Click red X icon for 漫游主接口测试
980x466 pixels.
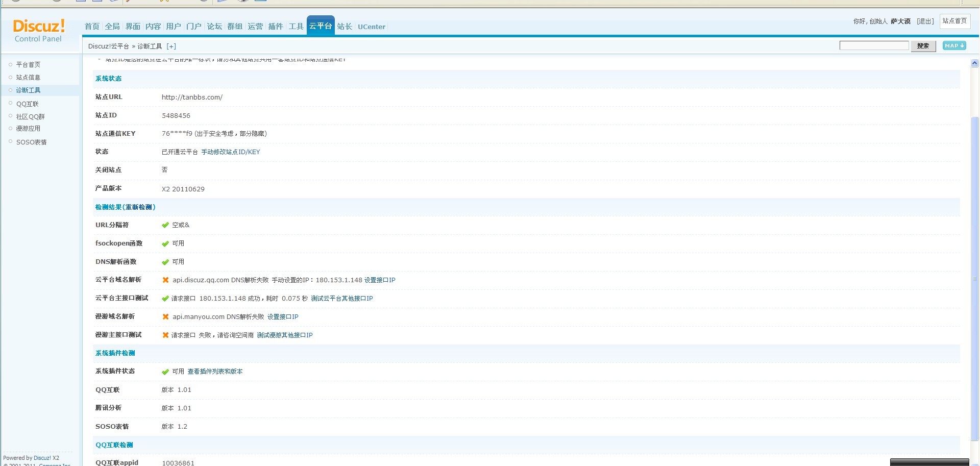click(165, 335)
